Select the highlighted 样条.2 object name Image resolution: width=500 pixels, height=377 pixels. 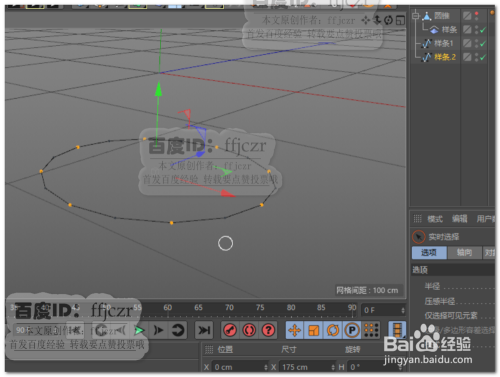(x=445, y=57)
